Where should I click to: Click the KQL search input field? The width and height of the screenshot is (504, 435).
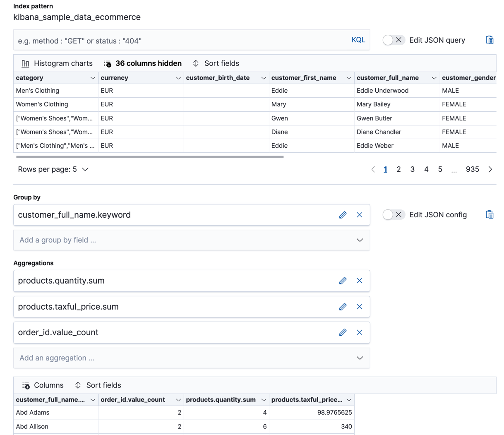(166, 40)
